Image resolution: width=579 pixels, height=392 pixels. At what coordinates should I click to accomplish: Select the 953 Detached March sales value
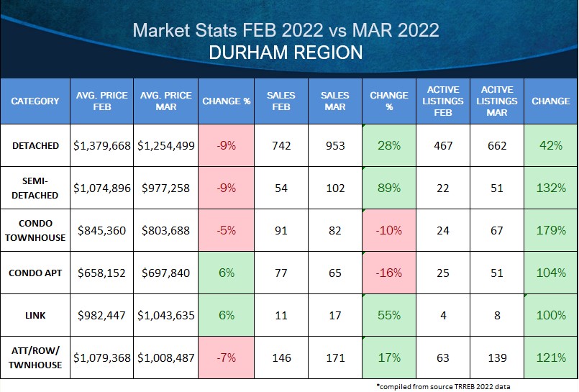pos(334,145)
